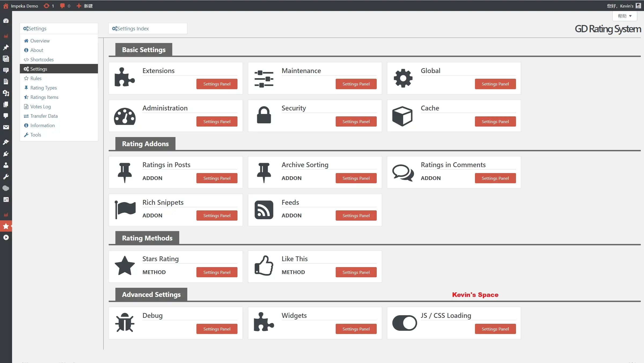Open Rating Types in sidebar menu
This screenshot has height=363, width=644.
43,88
